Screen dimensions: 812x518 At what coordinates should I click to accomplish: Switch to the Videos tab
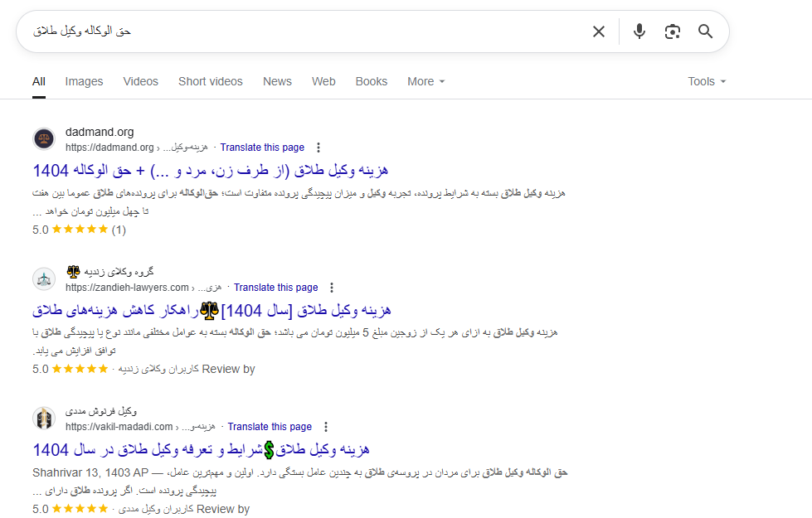(x=141, y=82)
